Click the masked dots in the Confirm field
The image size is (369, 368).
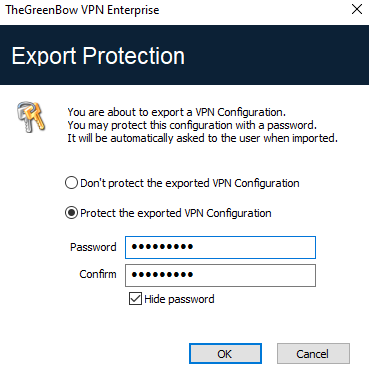[x=162, y=275]
